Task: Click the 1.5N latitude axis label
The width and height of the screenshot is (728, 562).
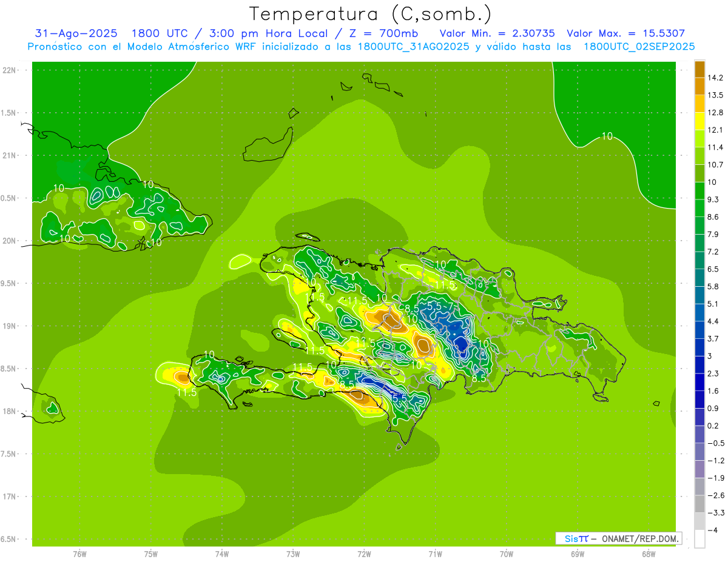Action: coord(8,113)
